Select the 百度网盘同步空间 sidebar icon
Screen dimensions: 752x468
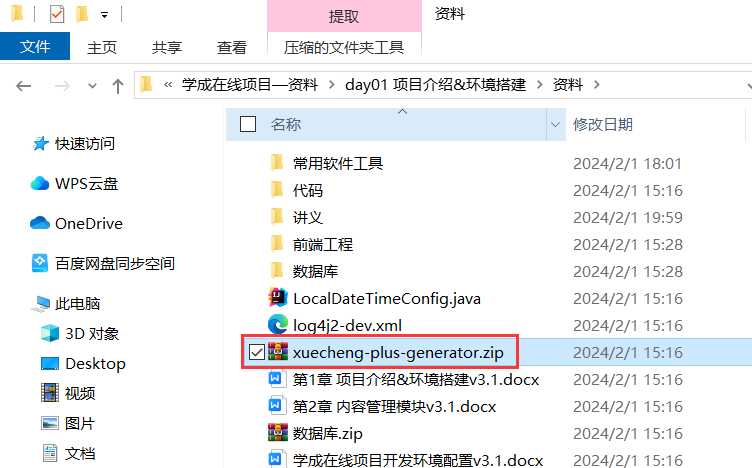point(40,263)
